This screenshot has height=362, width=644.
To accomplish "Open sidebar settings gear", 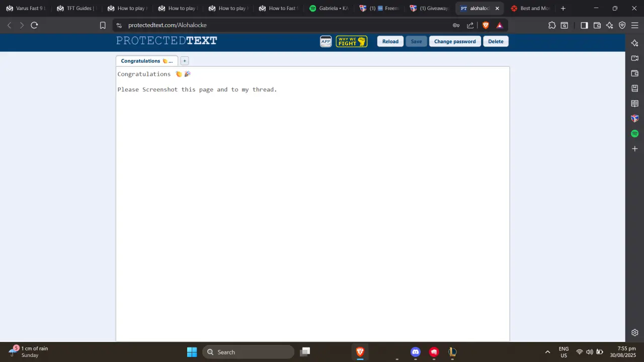I will 634,332.
